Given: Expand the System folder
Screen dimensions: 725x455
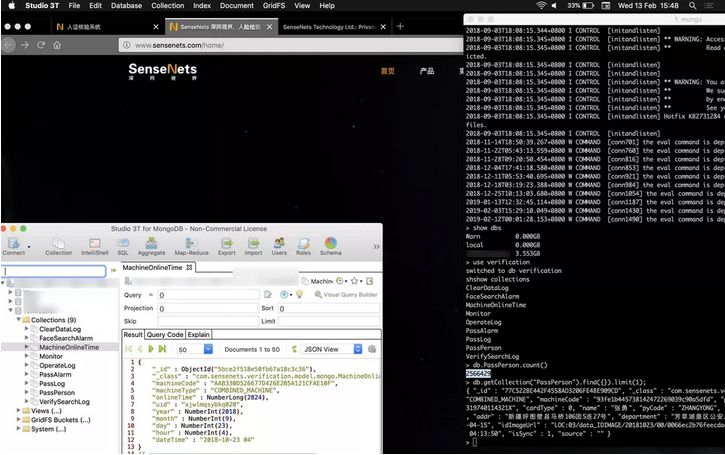Looking at the screenshot, I should click(x=19, y=429).
